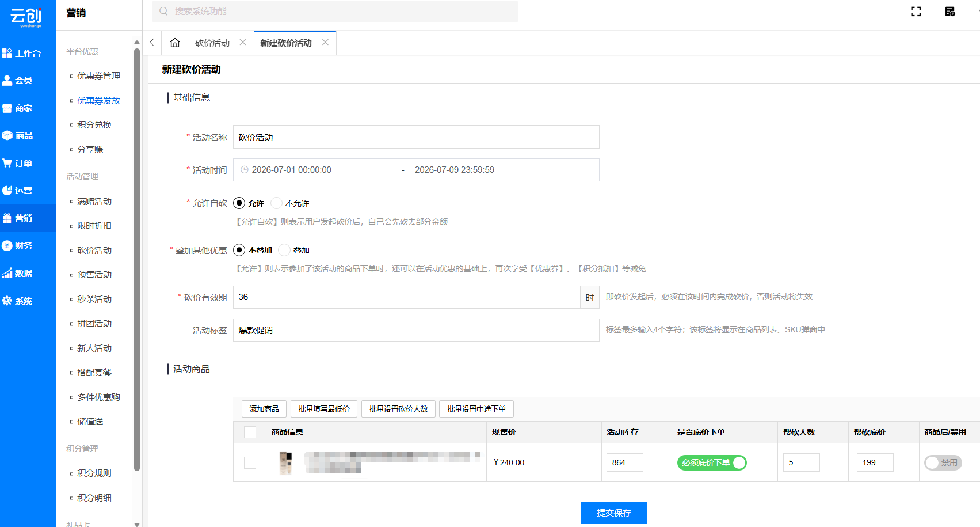Open 积分规则 menu item
Image resolution: width=980 pixels, height=527 pixels.
tap(94, 473)
